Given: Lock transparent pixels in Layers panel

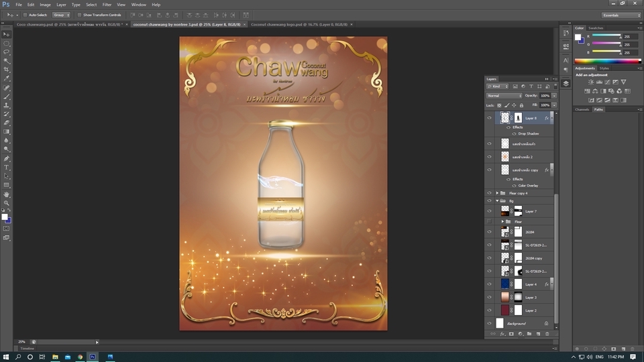Looking at the screenshot, I should coord(499,105).
